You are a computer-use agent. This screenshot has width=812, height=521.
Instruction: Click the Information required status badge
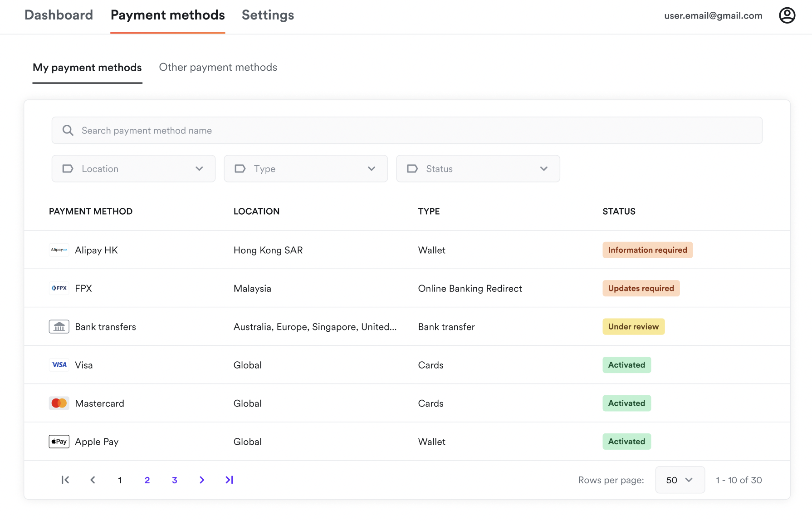pyautogui.click(x=647, y=250)
